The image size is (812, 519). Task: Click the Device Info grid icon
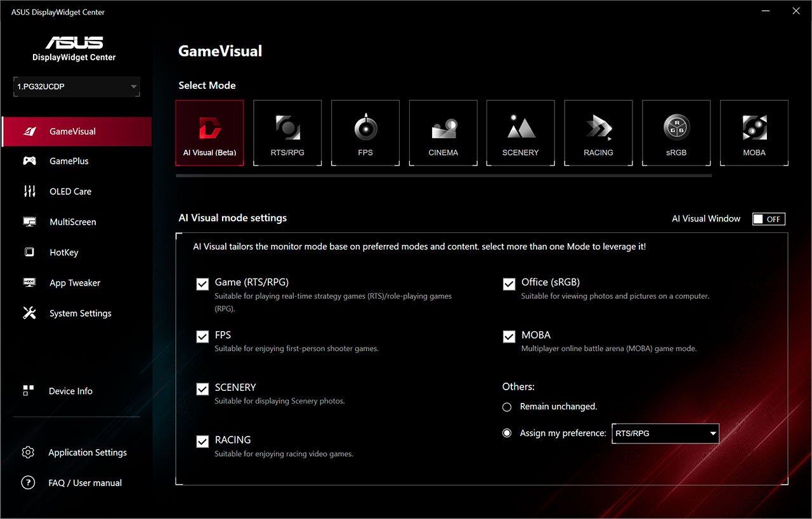coord(28,391)
